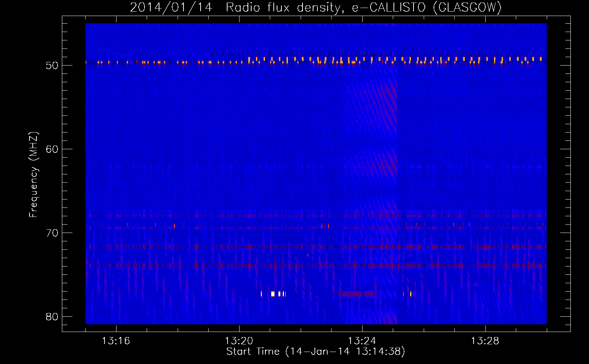Click the 'Start Time (14-Jan-14 13:14:38)' label
The width and height of the screenshot is (589, 364).
(x=316, y=352)
